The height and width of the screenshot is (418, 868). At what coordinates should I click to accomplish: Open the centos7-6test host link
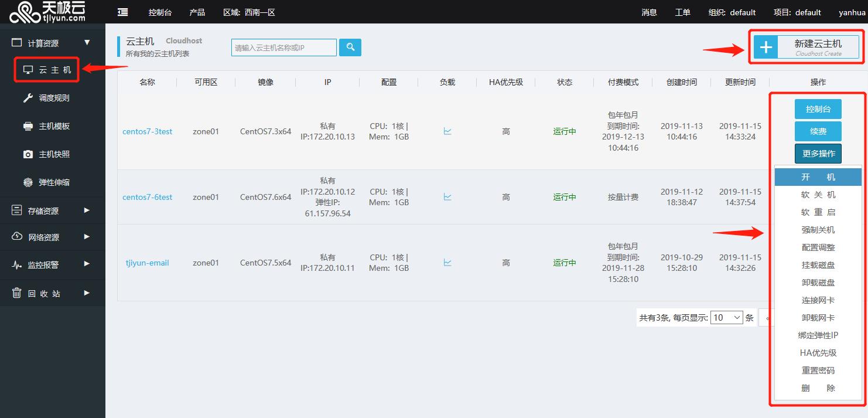(147, 197)
